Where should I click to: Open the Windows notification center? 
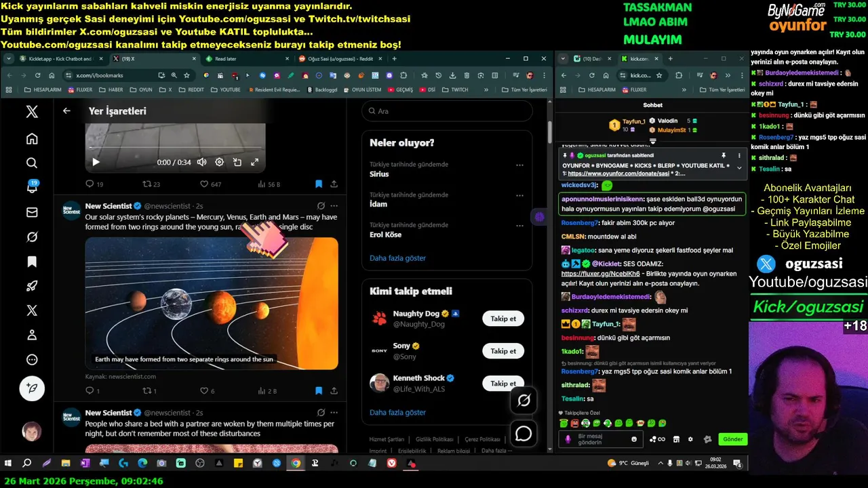click(739, 464)
